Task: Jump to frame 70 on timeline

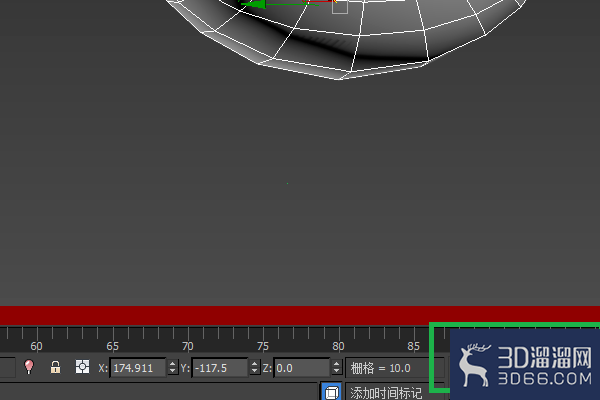Action: tap(188, 346)
